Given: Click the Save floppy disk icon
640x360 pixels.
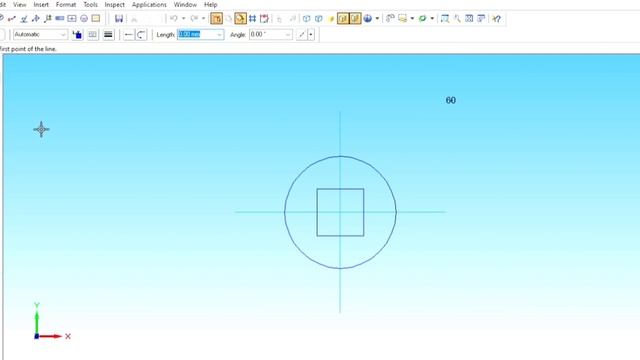Looking at the screenshot, I should pyautogui.click(x=119, y=19).
